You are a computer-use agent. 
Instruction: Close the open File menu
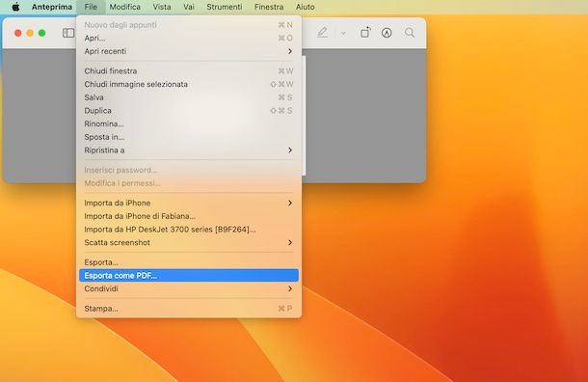91,7
